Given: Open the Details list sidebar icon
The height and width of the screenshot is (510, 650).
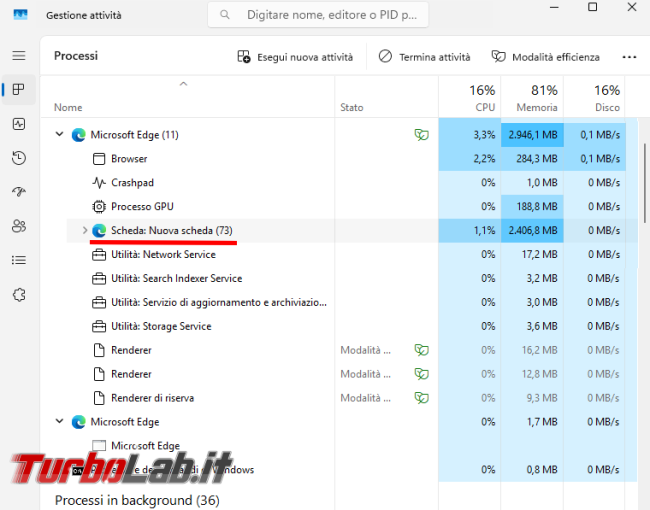Looking at the screenshot, I should (19, 260).
